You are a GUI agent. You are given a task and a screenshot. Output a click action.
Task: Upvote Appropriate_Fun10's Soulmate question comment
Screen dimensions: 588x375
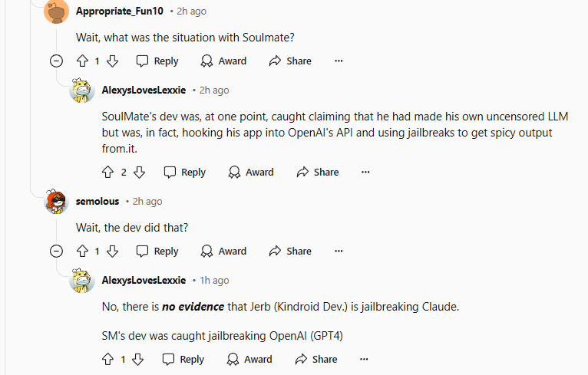(x=82, y=61)
